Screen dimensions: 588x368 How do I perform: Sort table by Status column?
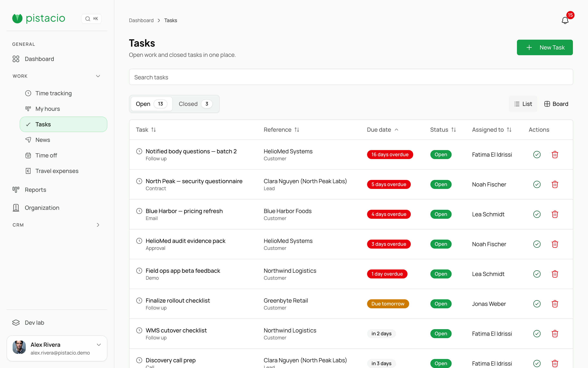443,130
